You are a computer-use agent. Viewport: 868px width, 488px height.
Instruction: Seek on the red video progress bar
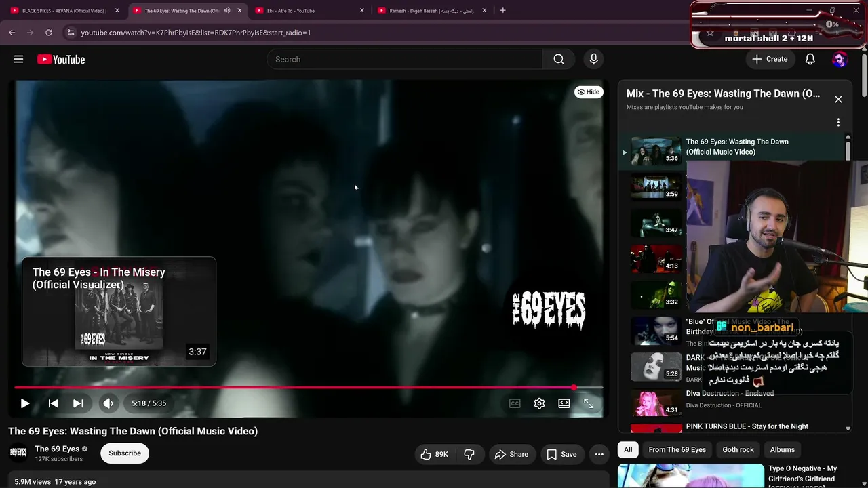tap(309, 388)
